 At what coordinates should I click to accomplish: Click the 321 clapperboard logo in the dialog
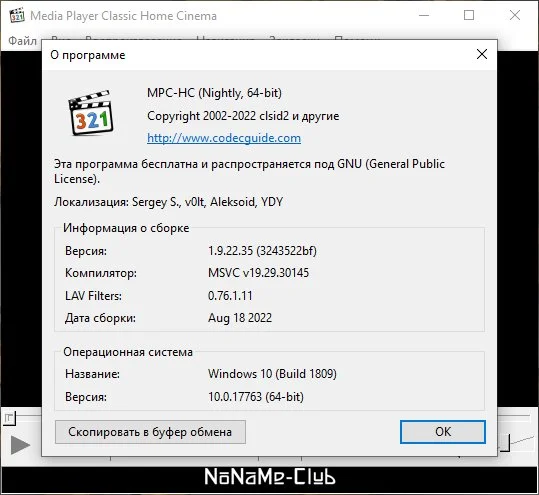90,113
